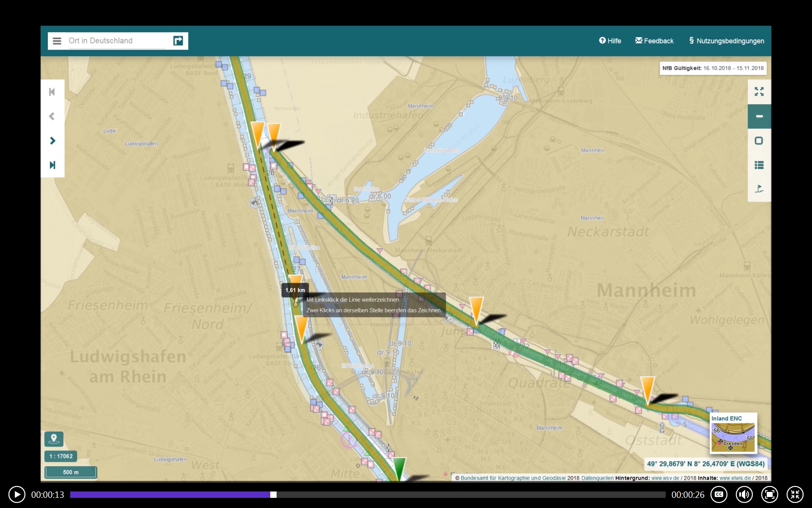Screen dimensions: 812x508
Task: Open Nutzungsbedingungen terms link
Action: (726, 41)
